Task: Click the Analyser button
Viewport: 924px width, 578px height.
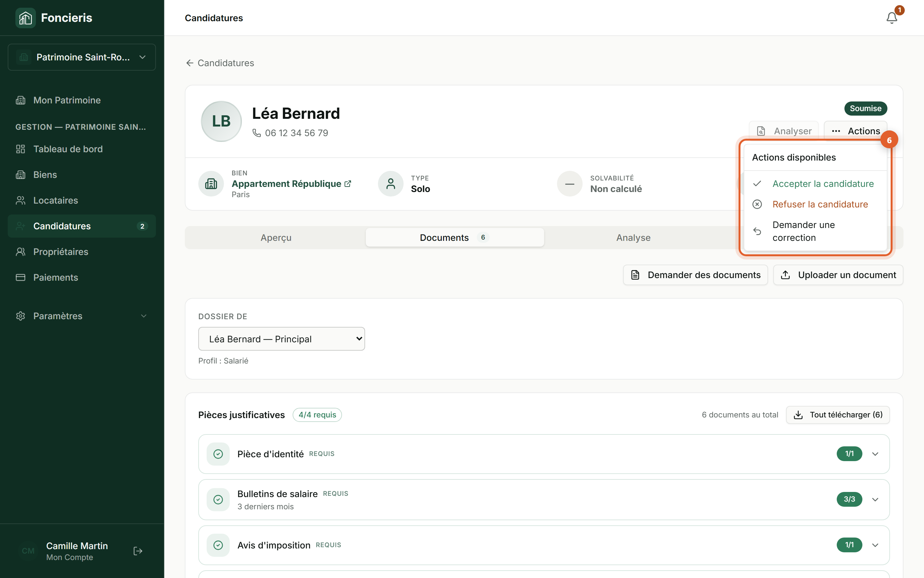Action: tap(783, 131)
